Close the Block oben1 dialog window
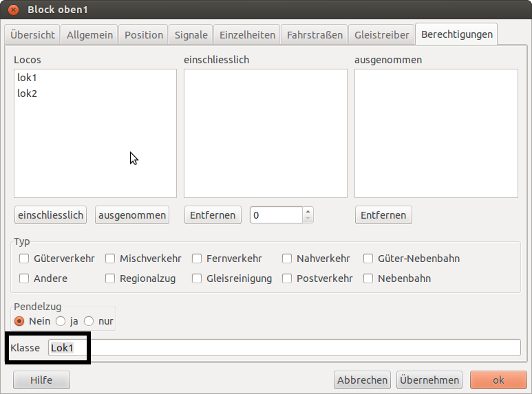The image size is (532, 394). pos(13,10)
